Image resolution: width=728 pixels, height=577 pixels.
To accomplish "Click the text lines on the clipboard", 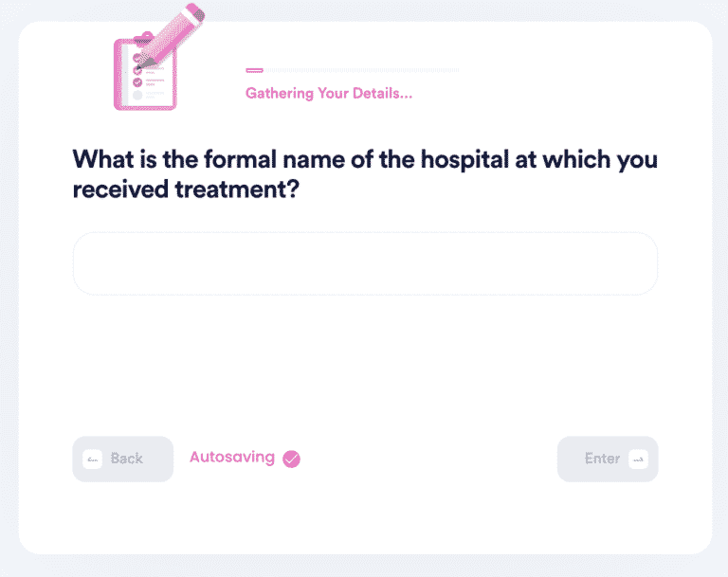I will [x=155, y=82].
